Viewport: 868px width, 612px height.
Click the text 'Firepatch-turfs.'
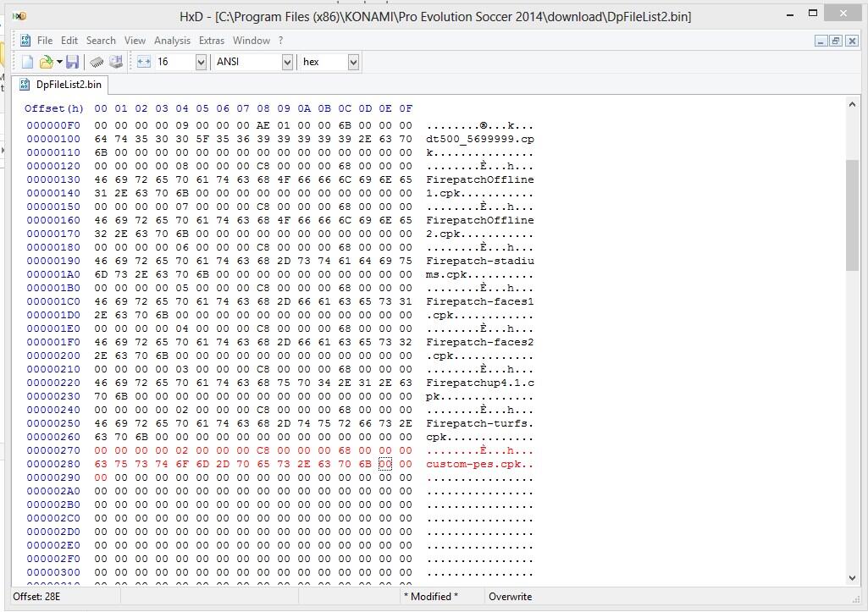480,423
